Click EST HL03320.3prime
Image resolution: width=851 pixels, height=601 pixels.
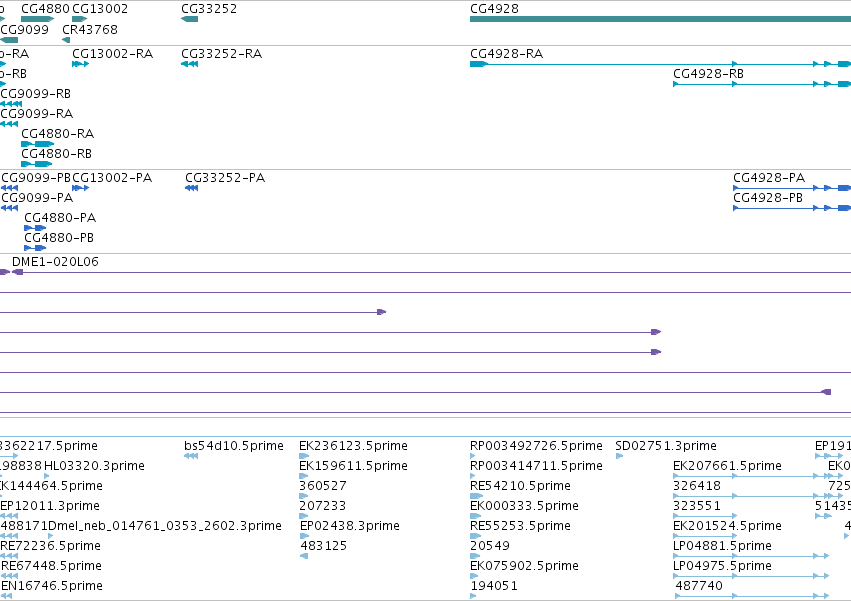coord(94,466)
